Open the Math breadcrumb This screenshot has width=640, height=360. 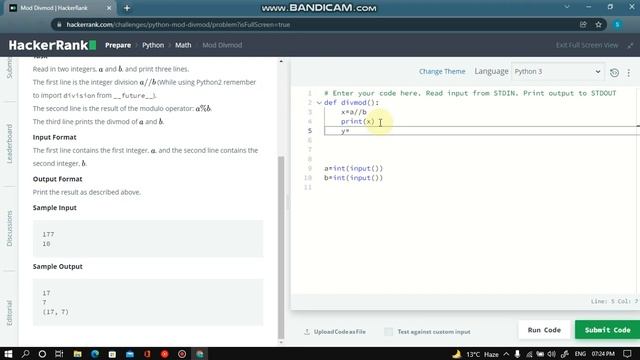[x=183, y=45]
